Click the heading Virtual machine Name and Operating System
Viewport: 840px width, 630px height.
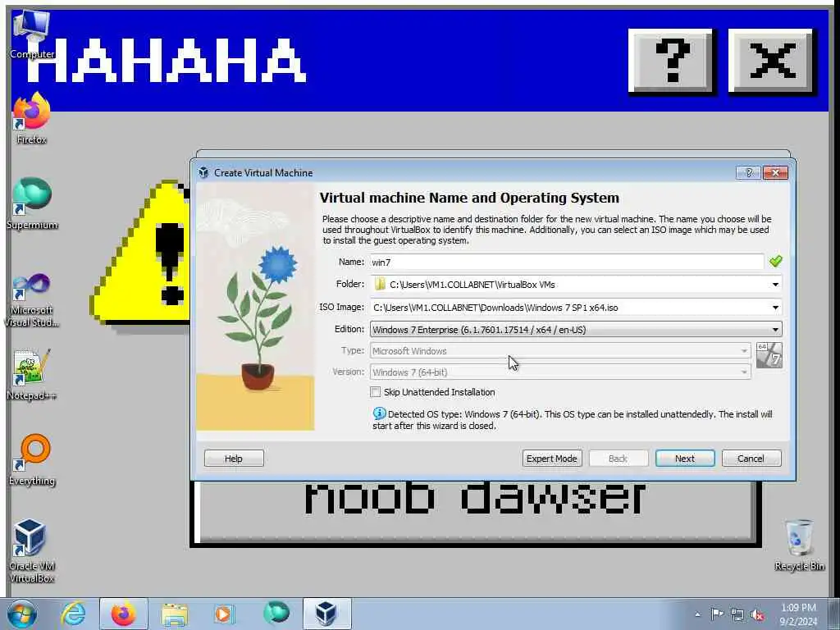point(469,198)
